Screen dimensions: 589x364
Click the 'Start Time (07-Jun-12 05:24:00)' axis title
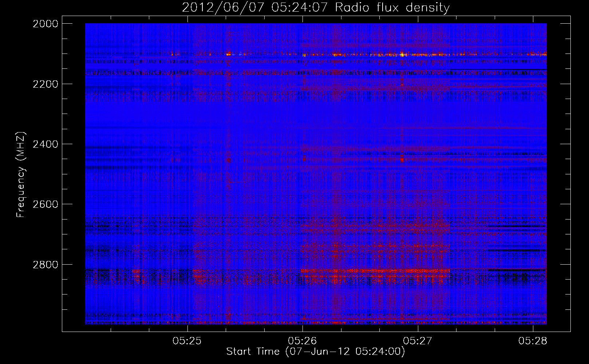[316, 352]
